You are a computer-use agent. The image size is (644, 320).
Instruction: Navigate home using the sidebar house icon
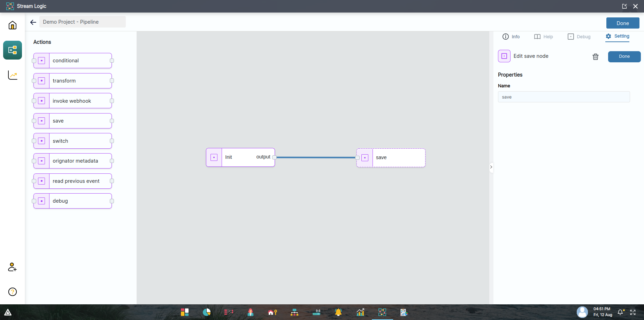pyautogui.click(x=12, y=25)
